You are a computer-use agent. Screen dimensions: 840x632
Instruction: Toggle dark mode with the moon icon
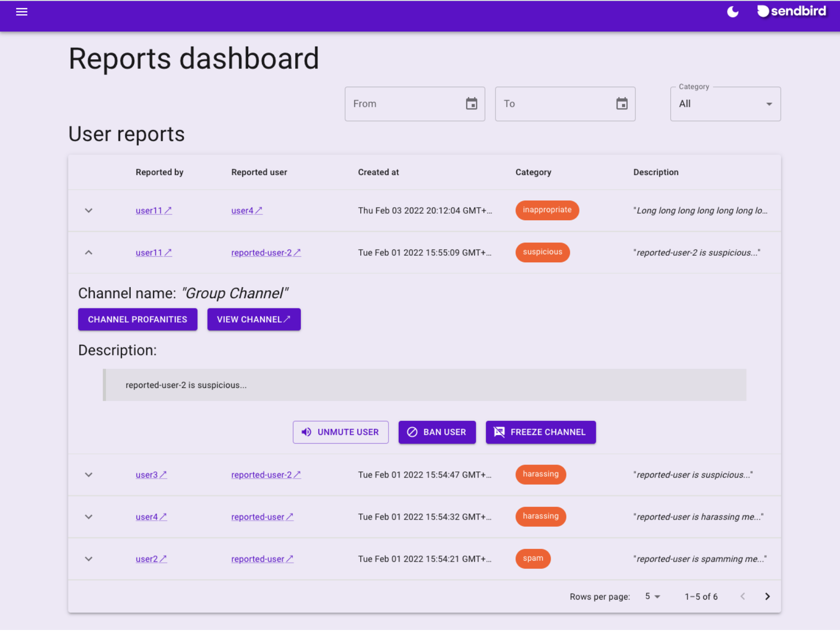pos(733,11)
